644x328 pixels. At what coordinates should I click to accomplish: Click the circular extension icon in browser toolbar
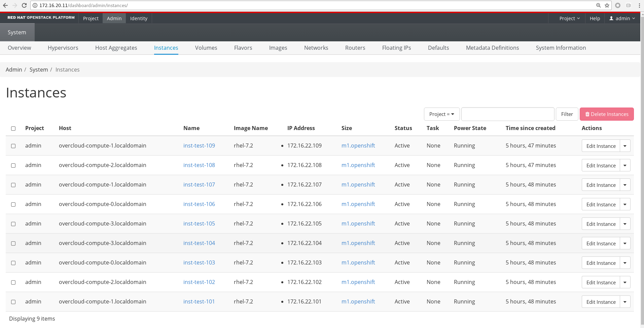tap(618, 5)
